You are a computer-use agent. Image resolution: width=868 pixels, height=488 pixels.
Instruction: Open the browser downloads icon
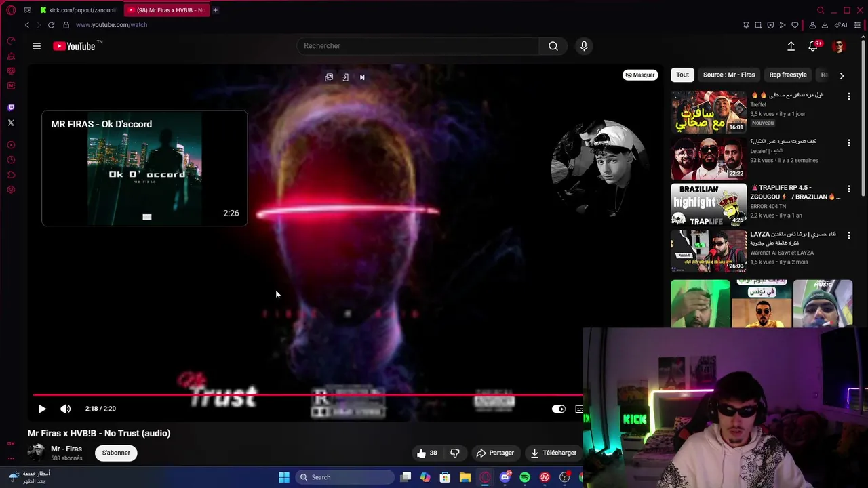[x=825, y=25]
